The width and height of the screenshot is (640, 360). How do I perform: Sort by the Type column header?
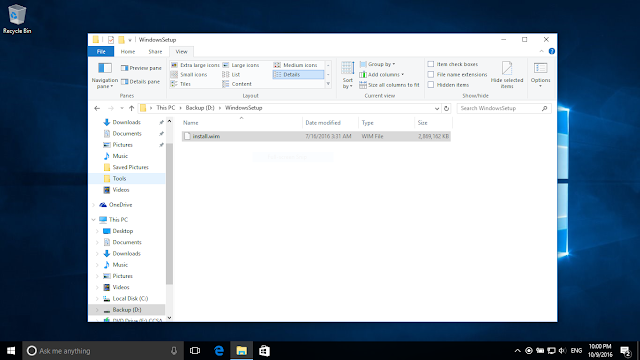coord(386,122)
